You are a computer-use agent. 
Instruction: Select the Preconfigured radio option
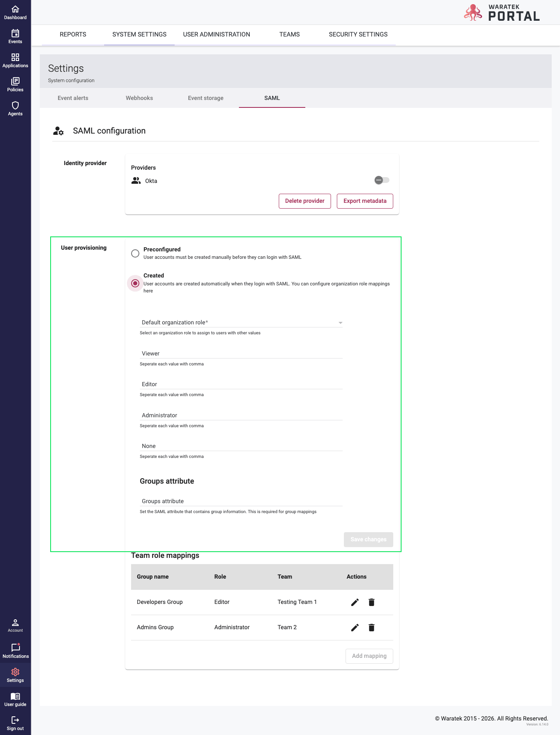[135, 253]
